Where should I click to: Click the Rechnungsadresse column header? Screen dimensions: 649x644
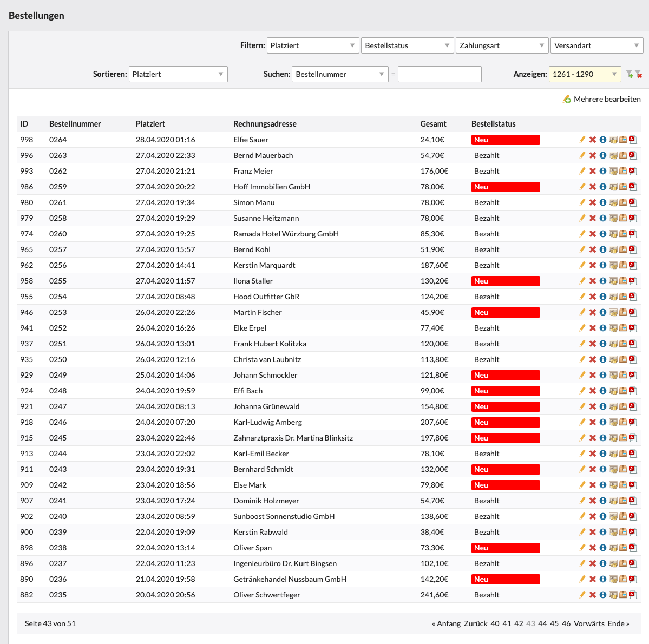click(265, 124)
